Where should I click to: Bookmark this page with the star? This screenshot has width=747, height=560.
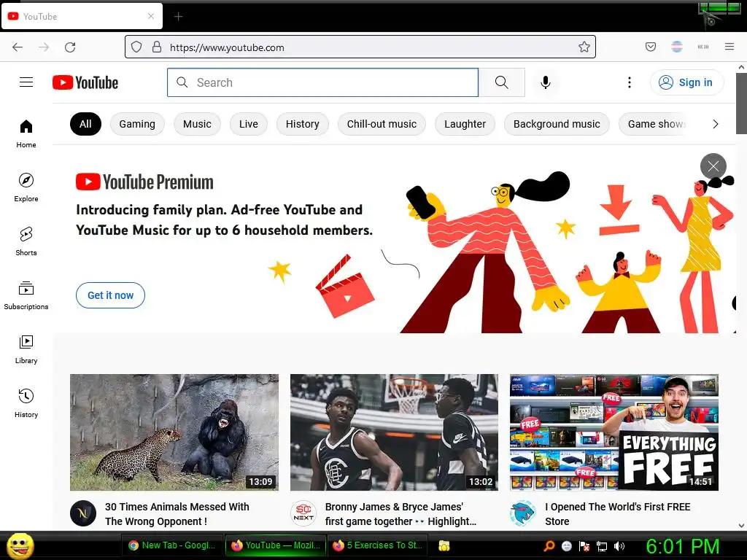tap(584, 47)
